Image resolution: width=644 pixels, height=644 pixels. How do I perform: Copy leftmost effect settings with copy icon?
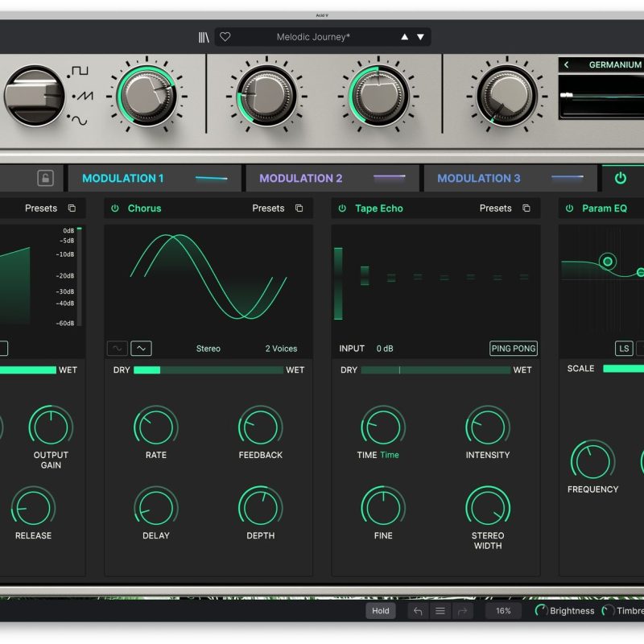coord(72,208)
